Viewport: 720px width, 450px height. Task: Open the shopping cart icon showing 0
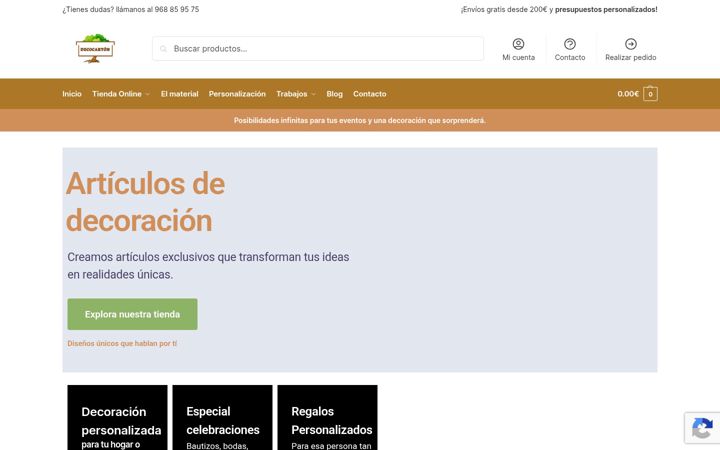point(650,94)
